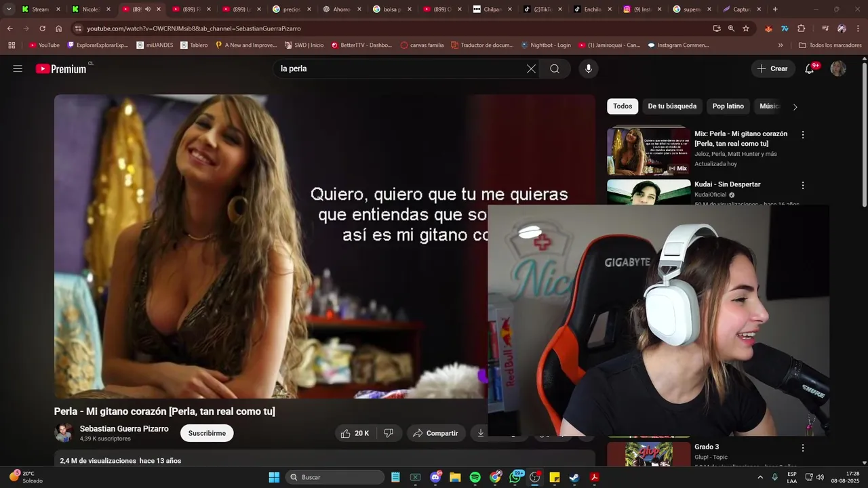Go to YouTube Premium home logo
This screenshot has width=868, height=488.
[61, 68]
